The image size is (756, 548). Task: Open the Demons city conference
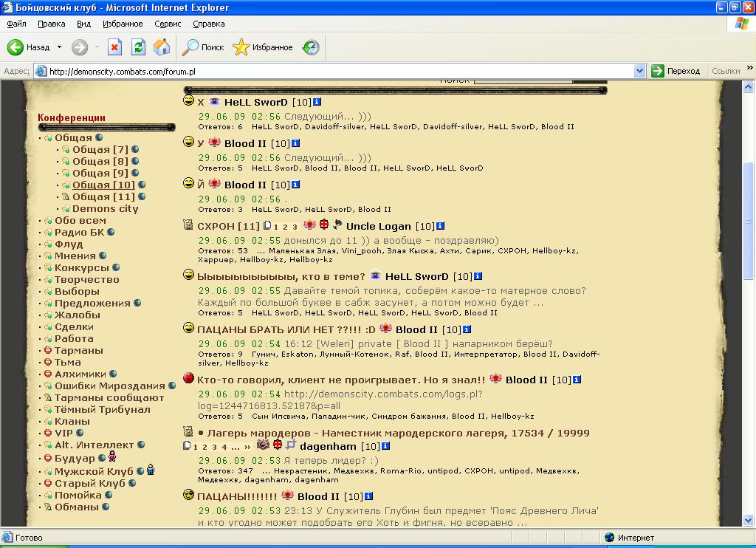105,209
